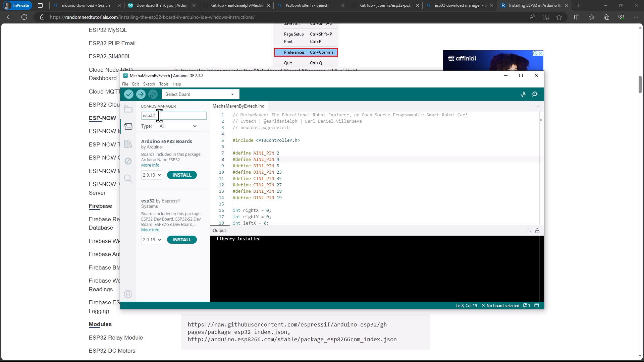This screenshot has width=644, height=362.
Task: Open the Debug sidebar icon
Action: click(128, 161)
